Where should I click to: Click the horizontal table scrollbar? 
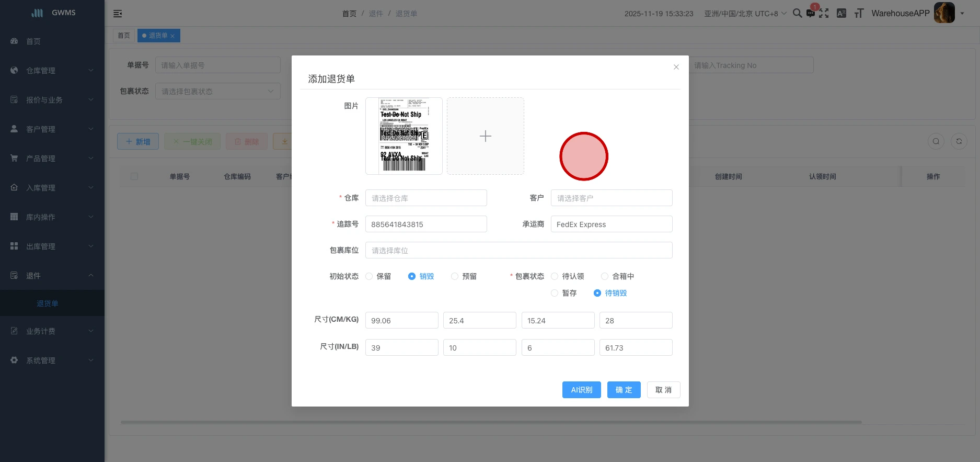click(x=491, y=422)
